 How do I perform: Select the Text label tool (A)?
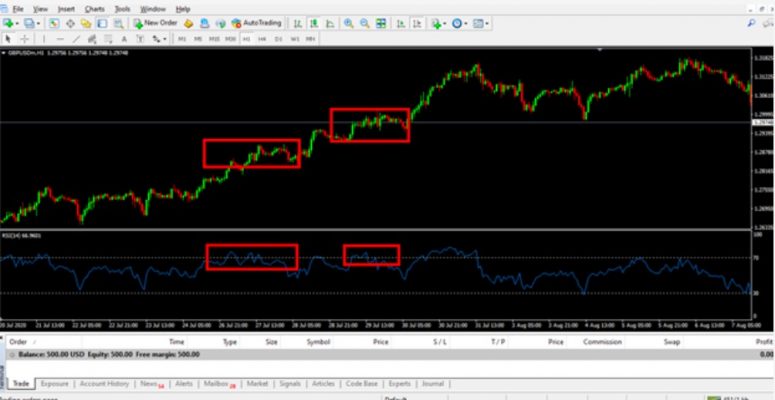pyautogui.click(x=125, y=38)
